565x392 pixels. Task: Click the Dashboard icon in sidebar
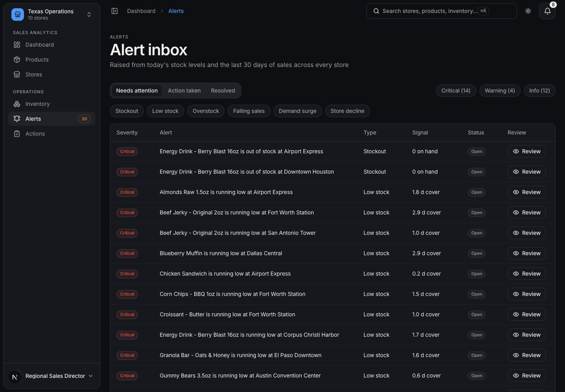click(x=17, y=45)
